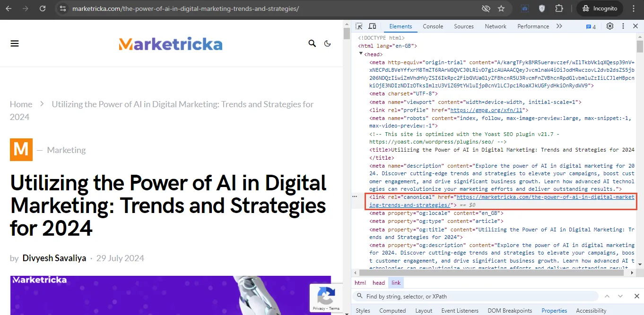Open the Event Listeners pane tab
The image size is (644, 315).
point(460,310)
